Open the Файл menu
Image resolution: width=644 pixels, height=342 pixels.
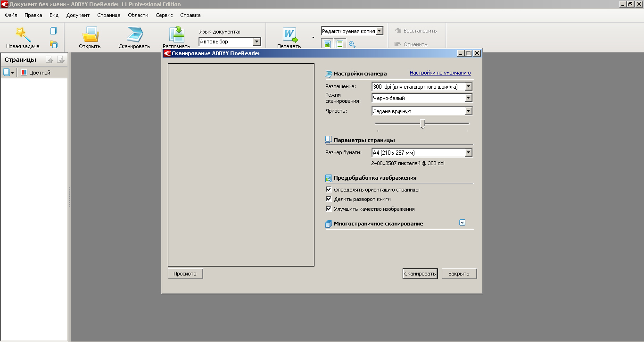(x=11, y=15)
